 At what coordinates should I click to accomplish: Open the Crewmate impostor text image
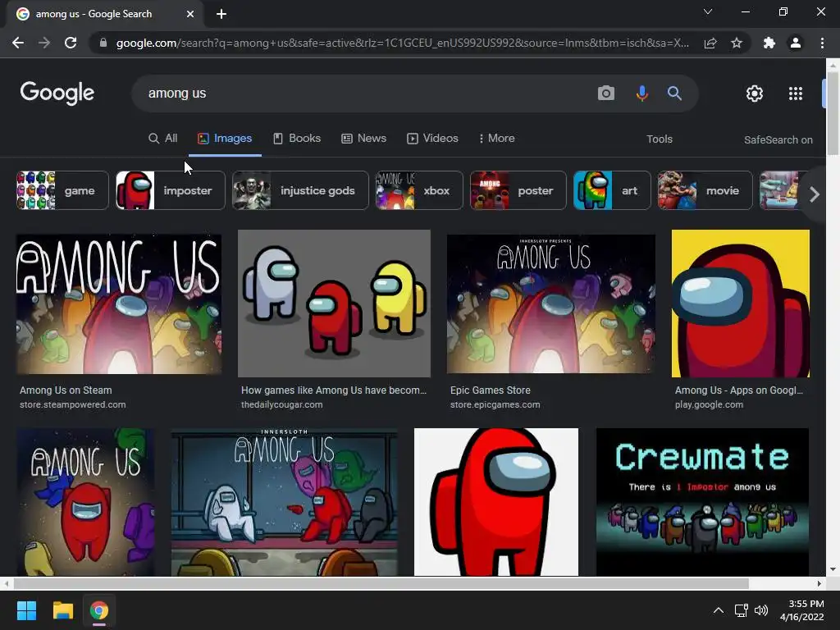[x=702, y=502]
